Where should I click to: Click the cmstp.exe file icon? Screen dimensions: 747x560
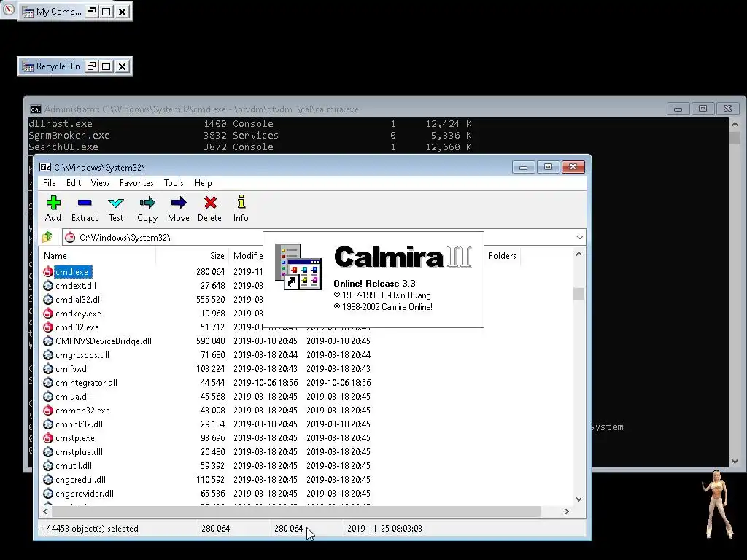(x=48, y=438)
